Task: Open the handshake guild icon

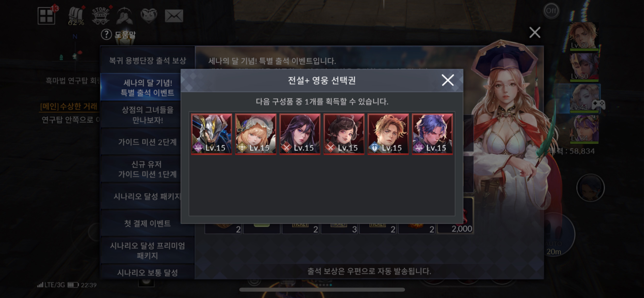Action: [x=124, y=16]
